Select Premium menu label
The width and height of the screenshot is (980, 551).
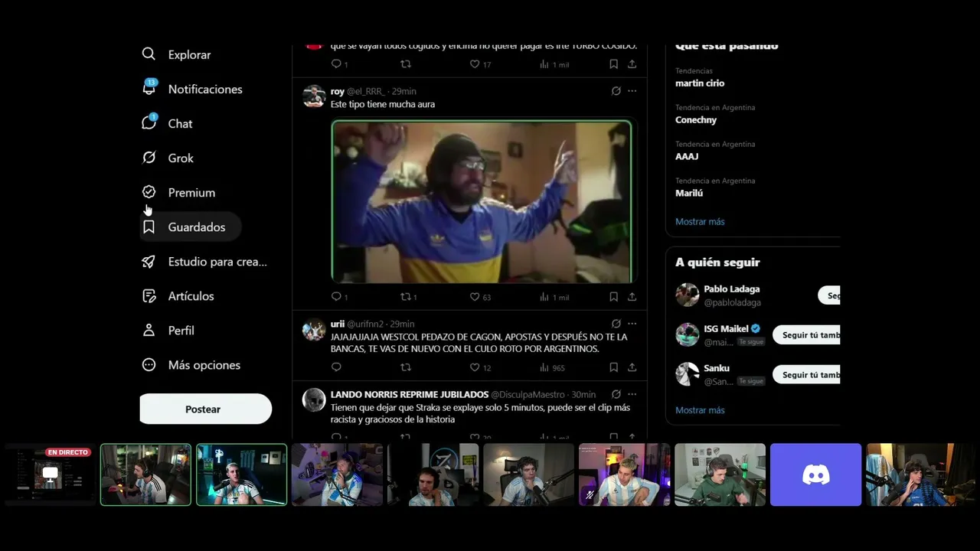[x=191, y=193]
